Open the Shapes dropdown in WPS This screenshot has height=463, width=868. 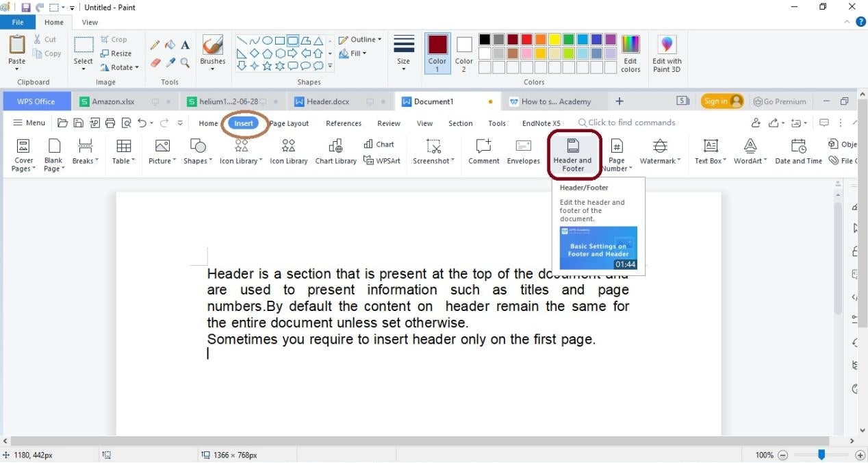click(196, 152)
